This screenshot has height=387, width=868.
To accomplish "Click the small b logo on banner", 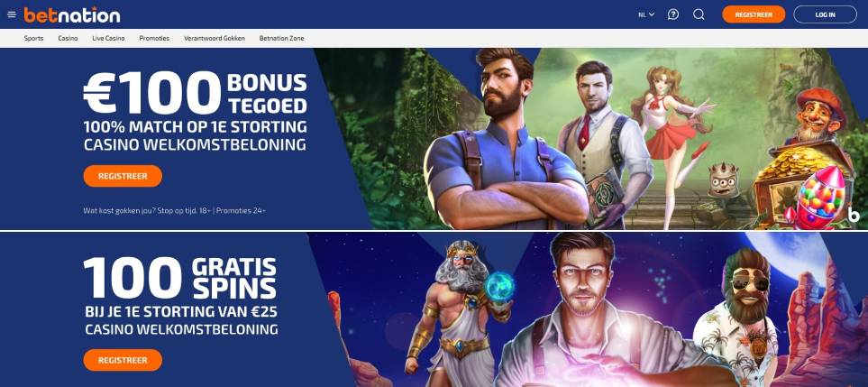I will [x=854, y=215].
